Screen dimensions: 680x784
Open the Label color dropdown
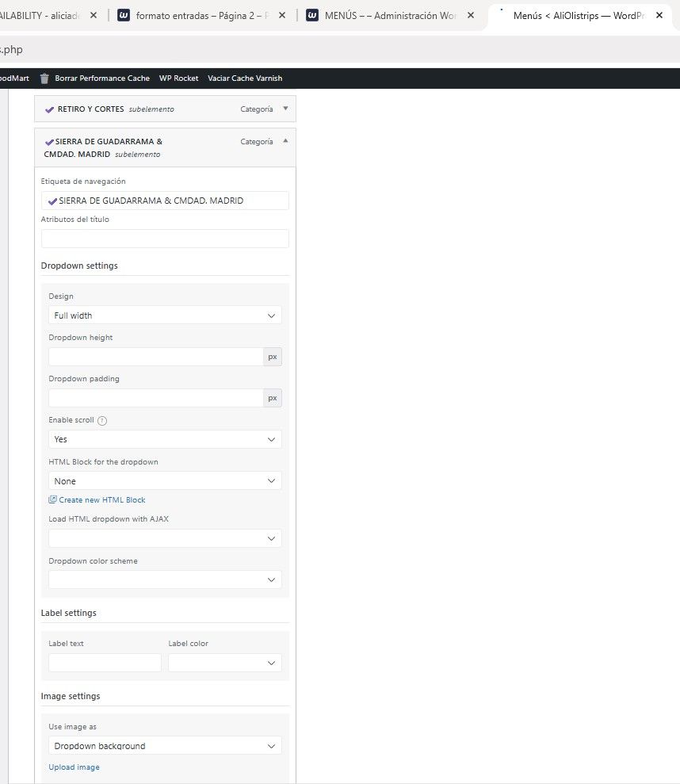[x=224, y=663]
